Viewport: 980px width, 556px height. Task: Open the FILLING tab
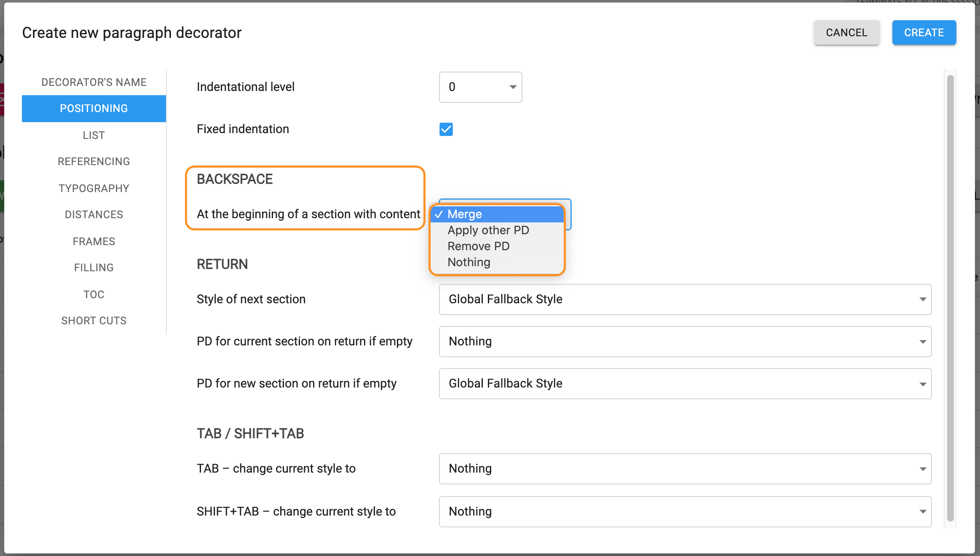click(x=94, y=267)
